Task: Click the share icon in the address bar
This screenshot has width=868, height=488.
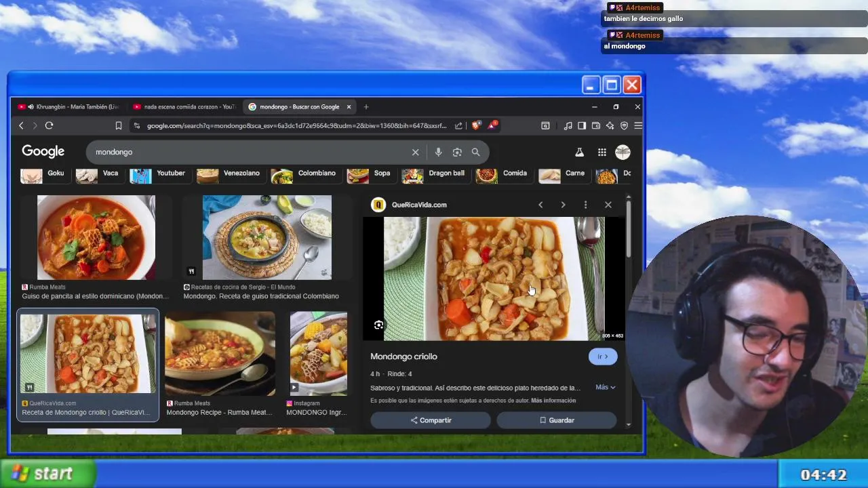Action: (x=458, y=125)
